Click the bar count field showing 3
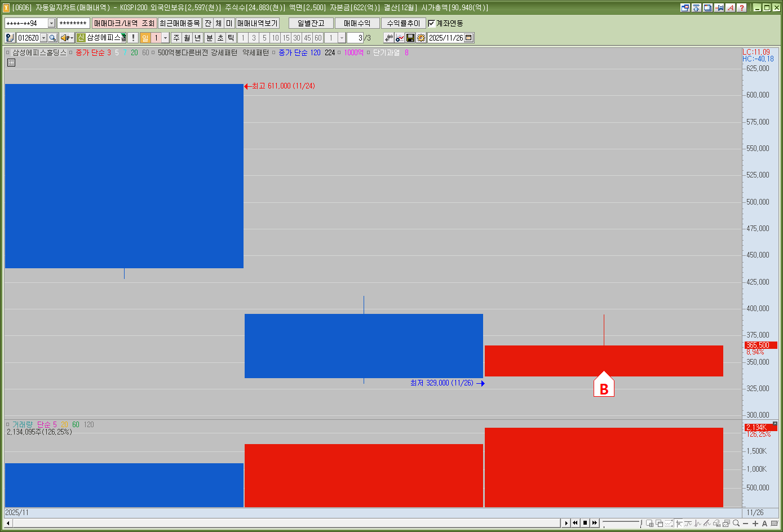The height and width of the screenshot is (532, 783). tap(355, 38)
